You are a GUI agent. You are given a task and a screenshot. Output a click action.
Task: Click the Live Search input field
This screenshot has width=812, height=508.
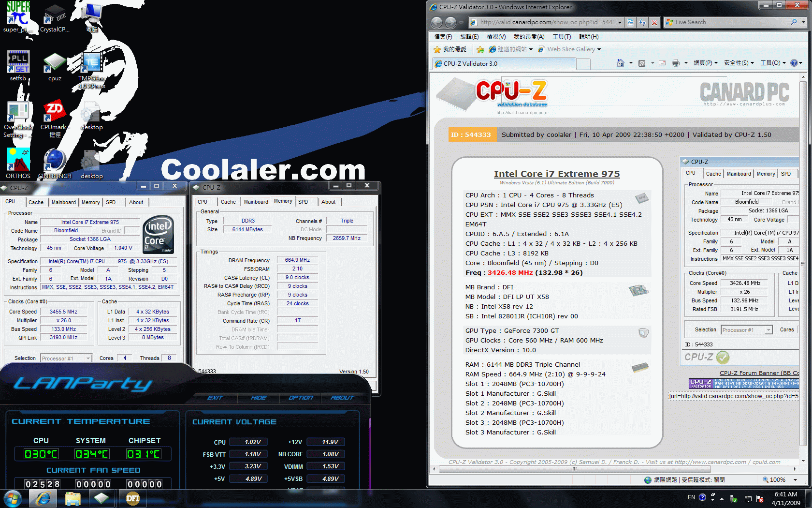(731, 22)
